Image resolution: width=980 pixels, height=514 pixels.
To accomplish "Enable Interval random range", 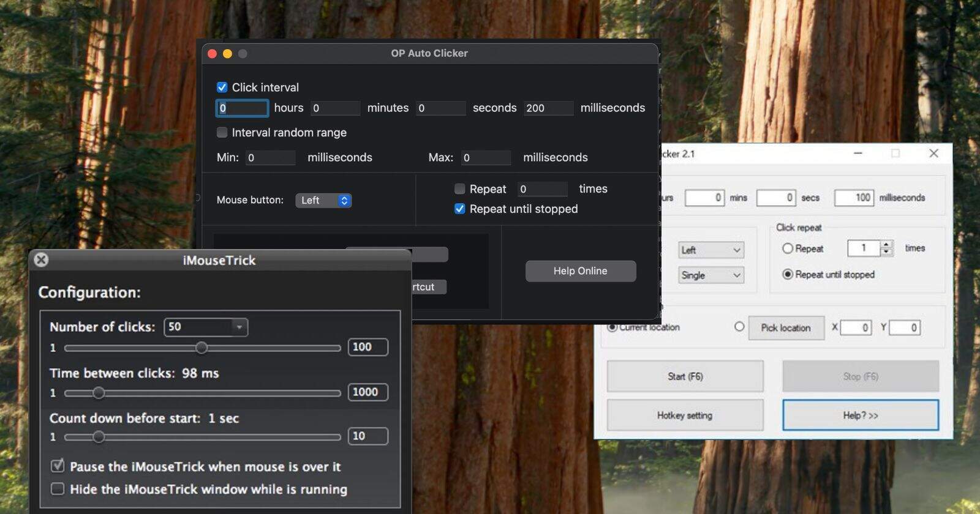I will pyautogui.click(x=222, y=133).
